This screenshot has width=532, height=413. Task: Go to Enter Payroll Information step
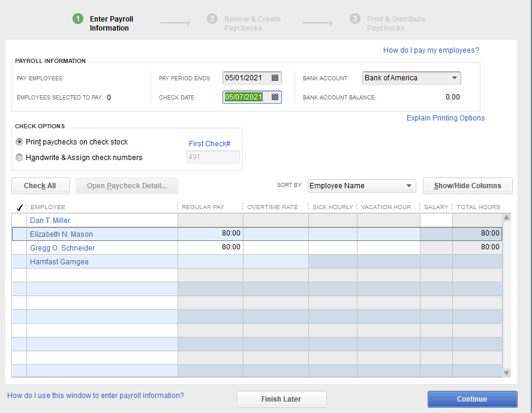click(x=103, y=23)
